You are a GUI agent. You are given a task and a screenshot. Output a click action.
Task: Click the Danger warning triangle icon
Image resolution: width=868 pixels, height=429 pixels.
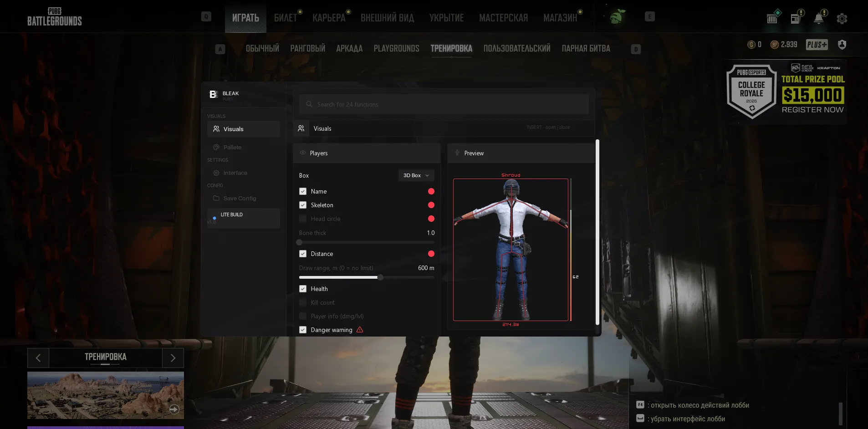(x=360, y=330)
